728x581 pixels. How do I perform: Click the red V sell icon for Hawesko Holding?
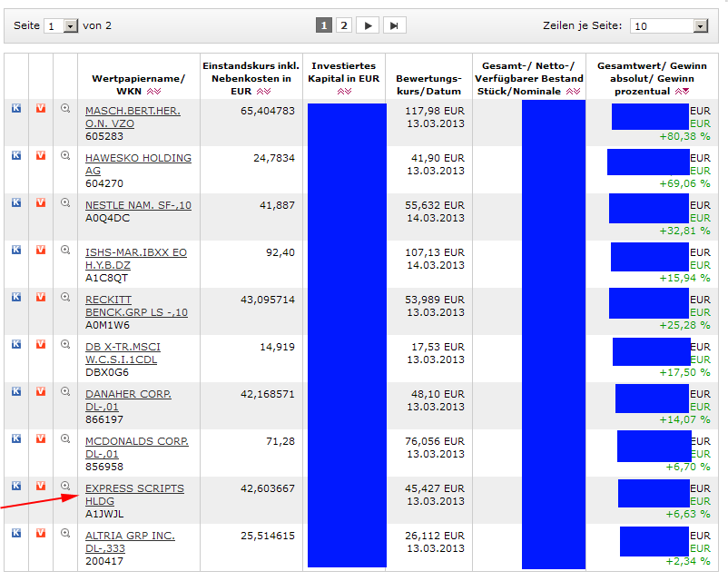(41, 155)
